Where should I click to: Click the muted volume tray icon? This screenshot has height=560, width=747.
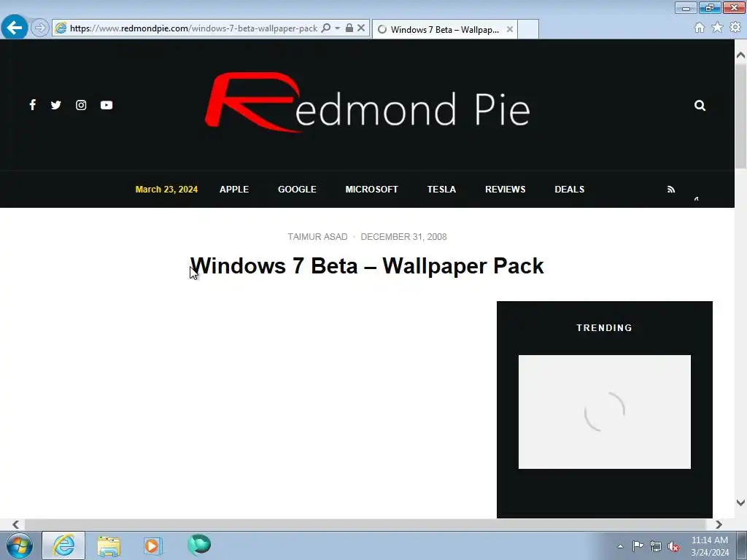(x=673, y=546)
